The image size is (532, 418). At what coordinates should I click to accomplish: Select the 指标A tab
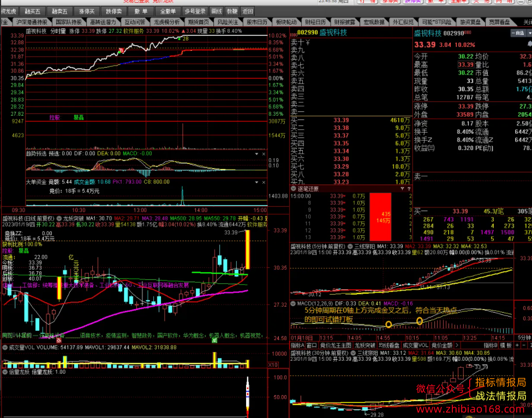[297, 345]
